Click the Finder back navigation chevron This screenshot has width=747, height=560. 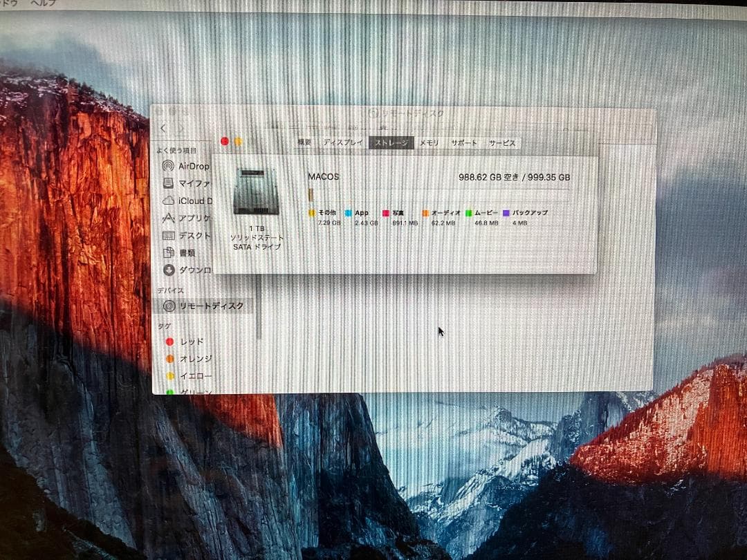[x=163, y=129]
